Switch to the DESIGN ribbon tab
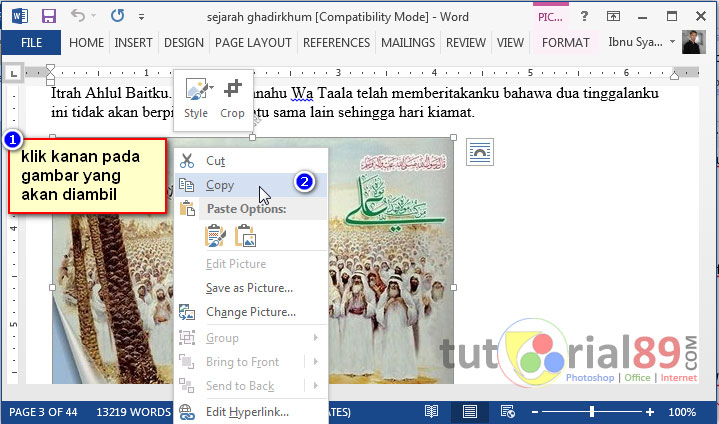The image size is (719, 424). pos(183,43)
